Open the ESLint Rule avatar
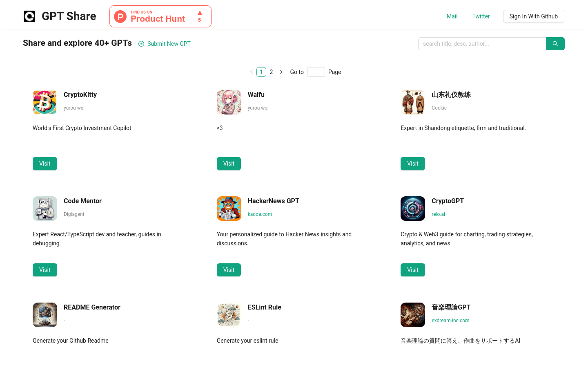Image resolution: width=588 pixels, height=368 pixels. coord(229,315)
